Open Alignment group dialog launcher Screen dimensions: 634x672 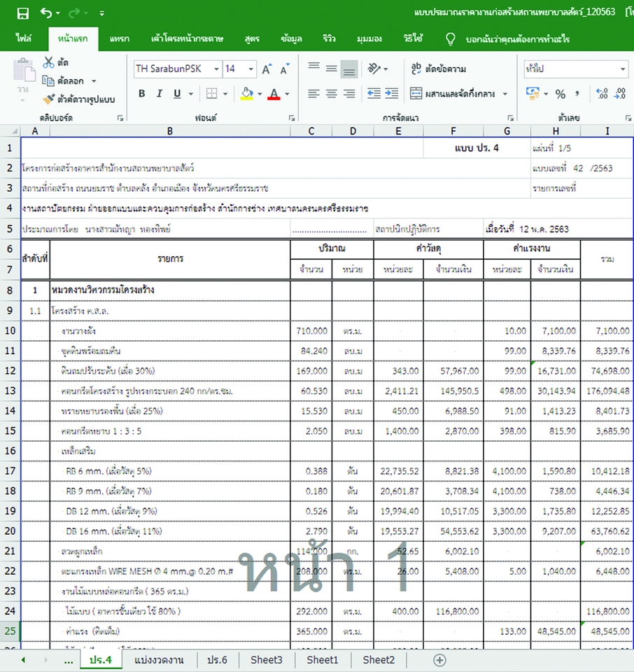511,118
